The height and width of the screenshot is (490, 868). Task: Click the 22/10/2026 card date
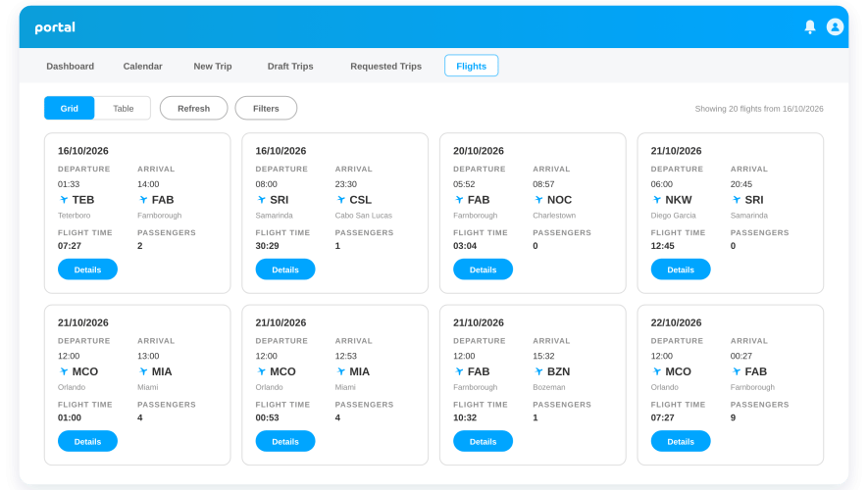[676, 323]
